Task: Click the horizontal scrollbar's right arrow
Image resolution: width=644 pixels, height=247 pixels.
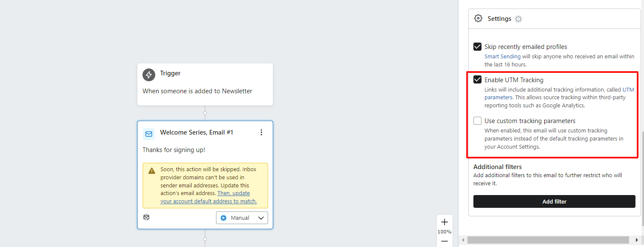Action: coord(637,240)
